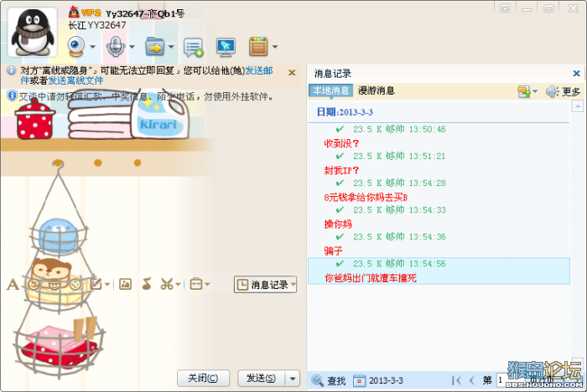Screen dimensions: 587x392
Task: Open the contact's penguin avatar
Action: [32, 32]
